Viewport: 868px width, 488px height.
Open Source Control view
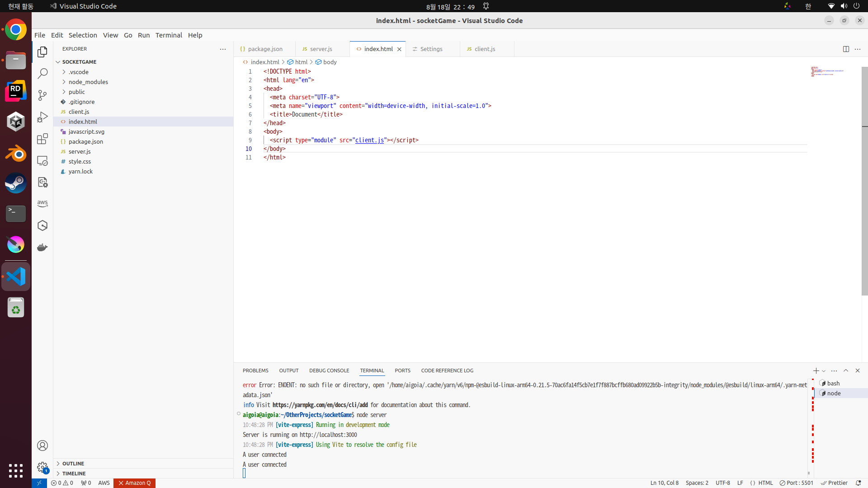click(x=42, y=95)
